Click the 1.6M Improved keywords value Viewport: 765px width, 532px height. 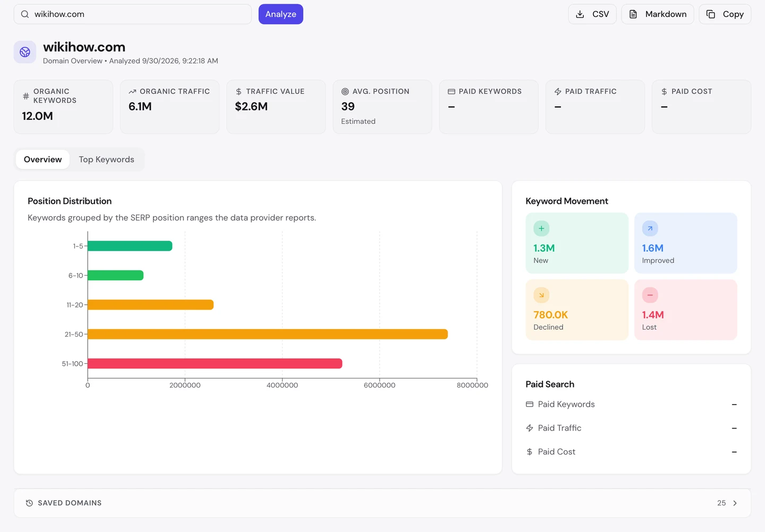click(x=653, y=248)
